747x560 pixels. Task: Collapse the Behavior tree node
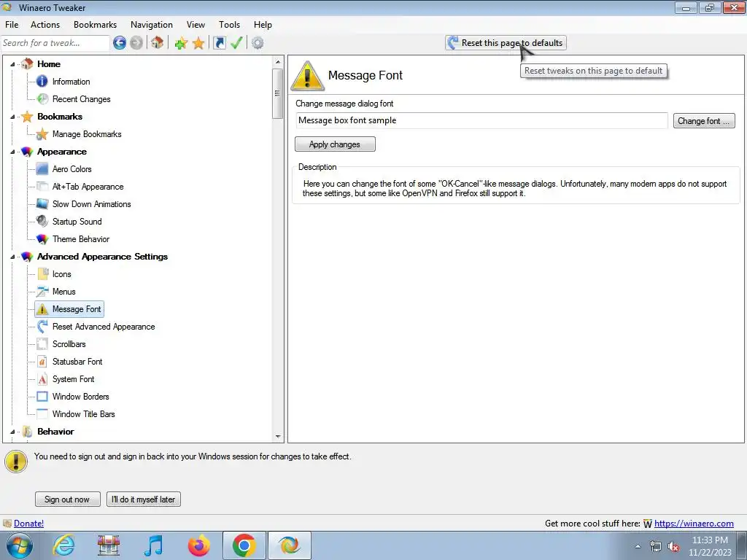click(x=13, y=432)
